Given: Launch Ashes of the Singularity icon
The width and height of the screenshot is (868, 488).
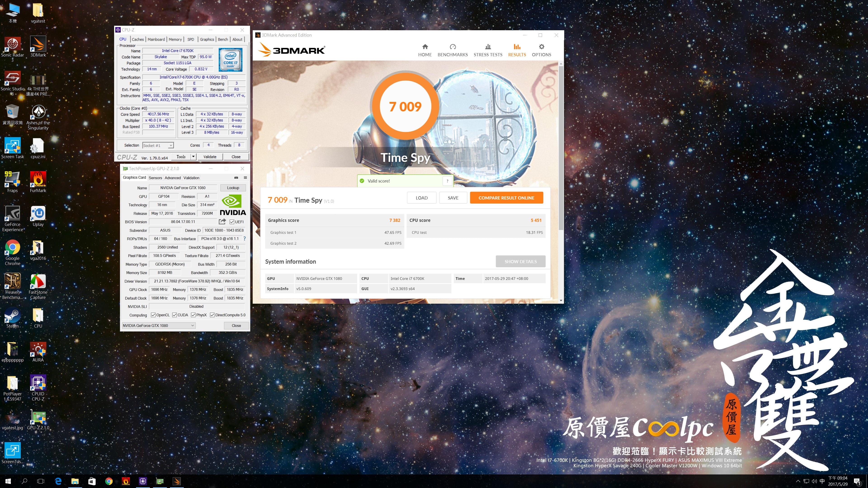Looking at the screenshot, I should [x=38, y=117].
